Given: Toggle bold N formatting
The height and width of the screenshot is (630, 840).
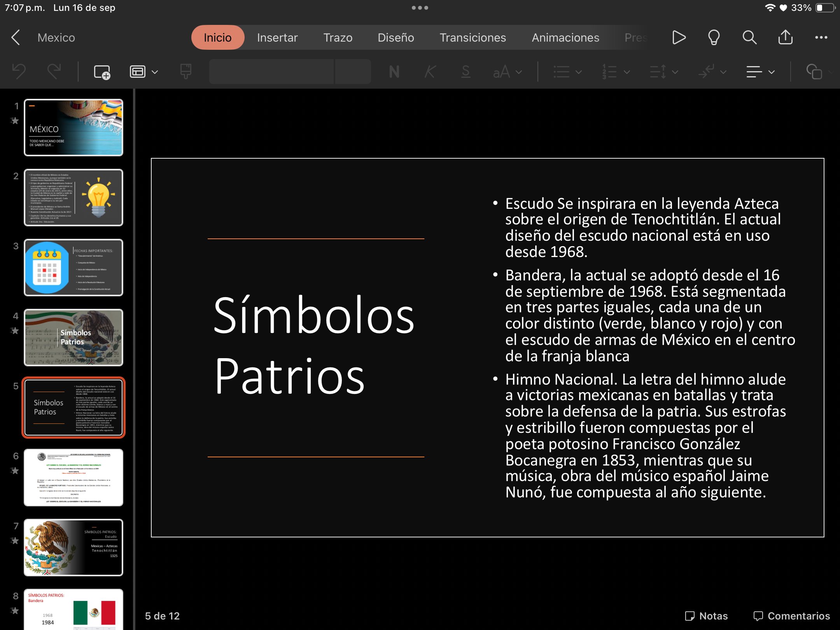Looking at the screenshot, I should [x=394, y=72].
